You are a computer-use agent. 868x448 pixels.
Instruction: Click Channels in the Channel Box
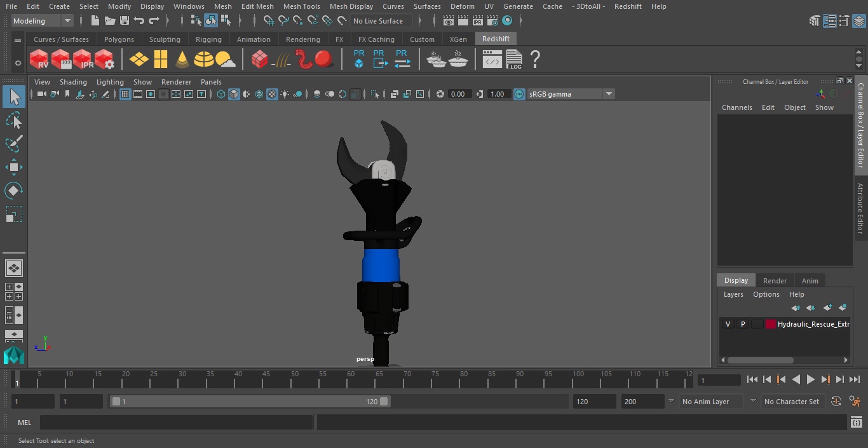(736, 107)
